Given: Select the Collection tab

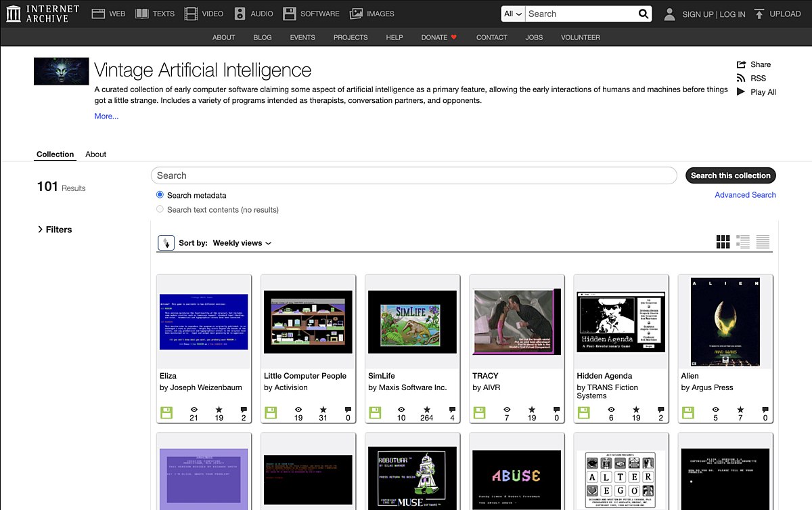Looking at the screenshot, I should point(55,154).
